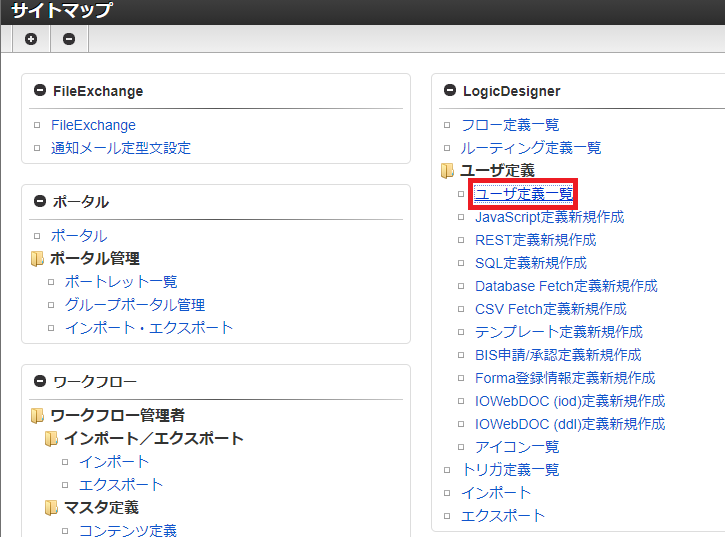Open フロー定義一覧 link
725x537 pixels.
pyautogui.click(x=510, y=125)
